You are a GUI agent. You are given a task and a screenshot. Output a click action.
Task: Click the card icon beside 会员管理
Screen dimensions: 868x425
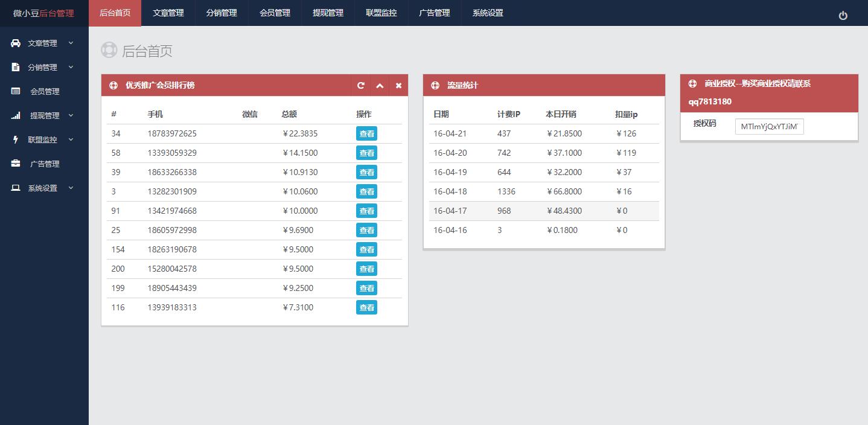click(x=16, y=91)
